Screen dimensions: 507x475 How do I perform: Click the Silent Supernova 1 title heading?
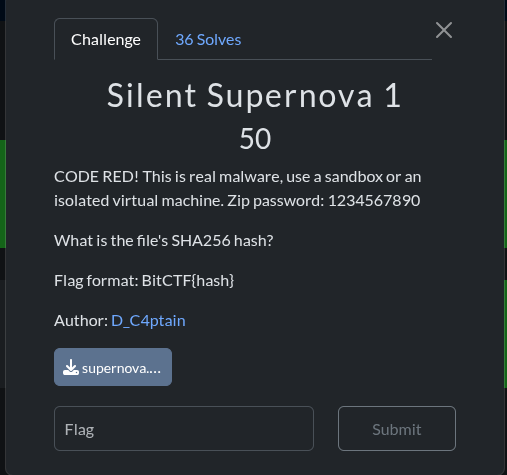[x=254, y=96]
